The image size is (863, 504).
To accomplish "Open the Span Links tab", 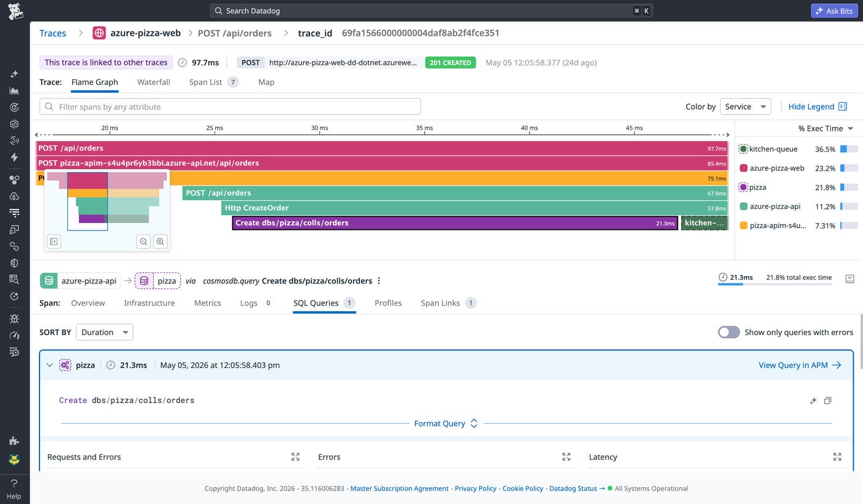I will pos(449,303).
